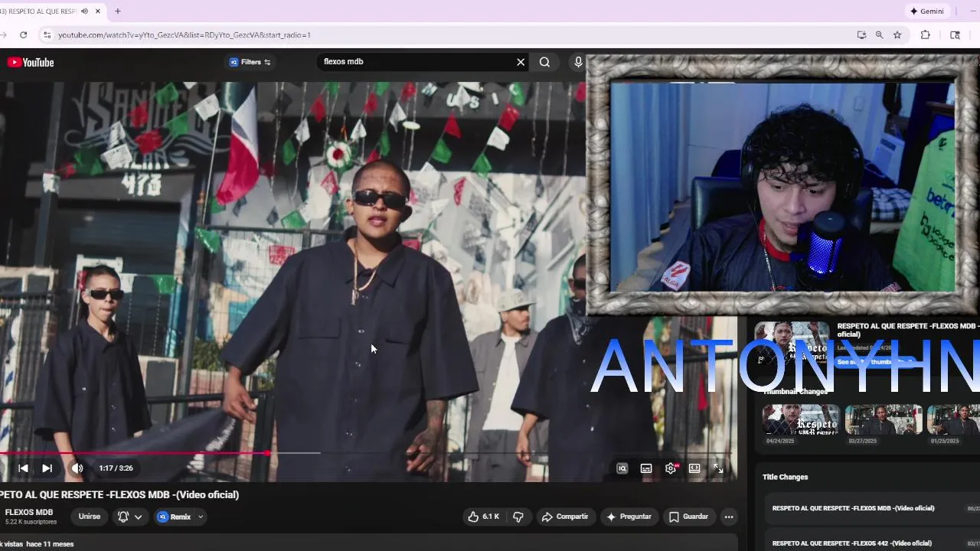Screen dimensions: 980x551
Task: Click install/cast icon in address bar
Action: coord(861,35)
